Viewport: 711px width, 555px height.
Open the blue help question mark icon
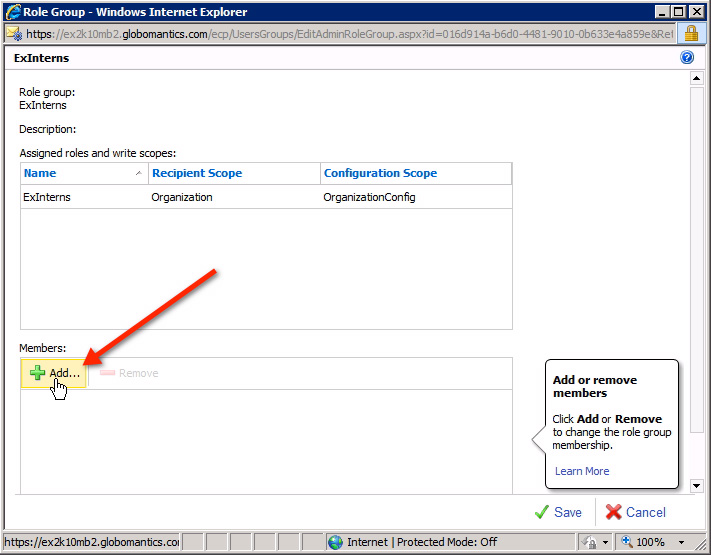click(687, 58)
